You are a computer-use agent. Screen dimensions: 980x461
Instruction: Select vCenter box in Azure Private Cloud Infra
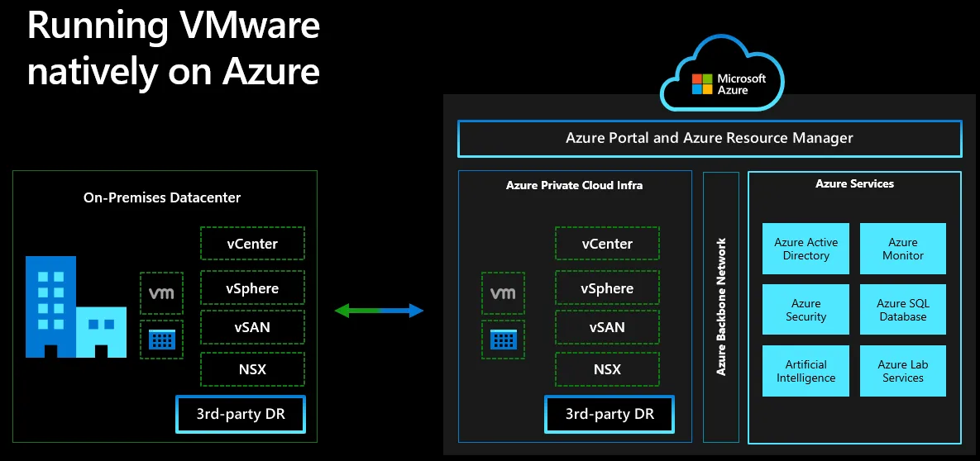[x=608, y=243]
